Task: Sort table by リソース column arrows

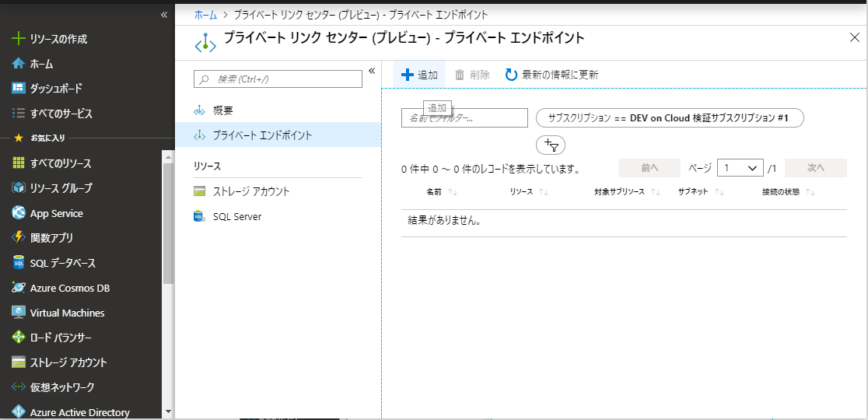Action: [543, 193]
